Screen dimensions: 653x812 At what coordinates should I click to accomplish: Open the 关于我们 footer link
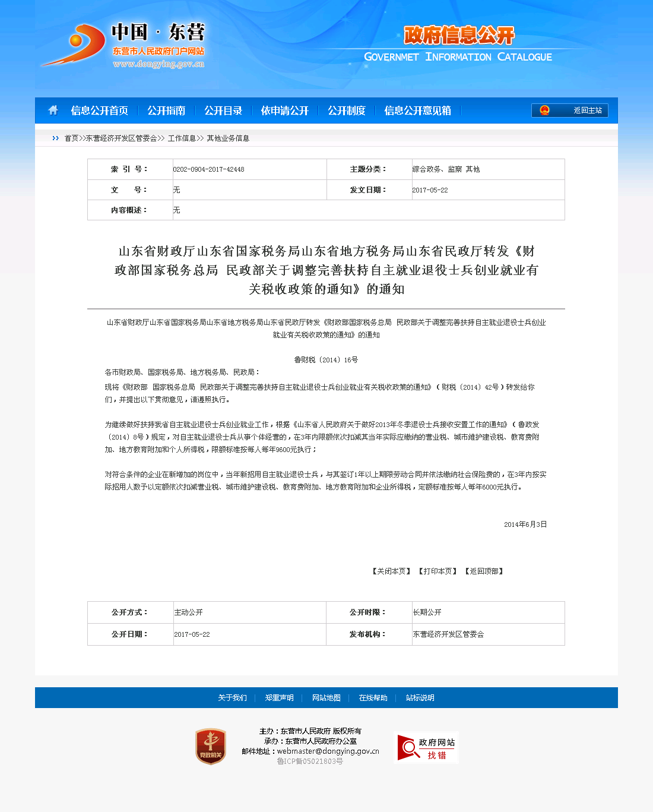232,698
